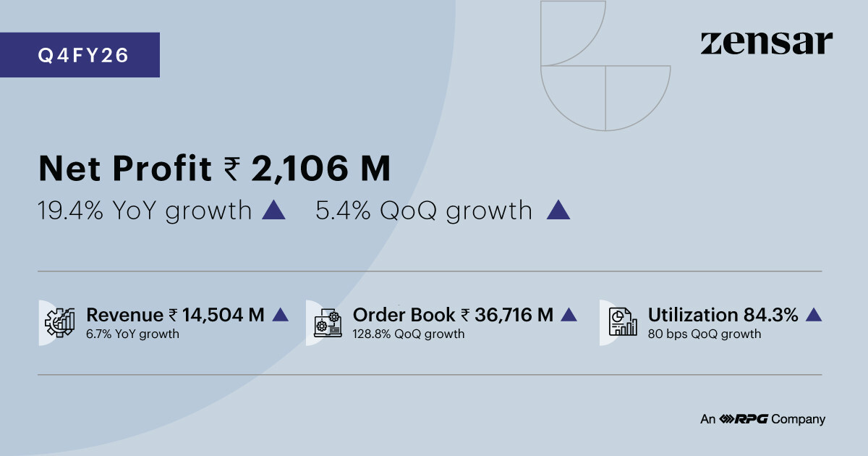The image size is (868, 456).
Task: Click the Zensar logo
Action: pos(766,43)
